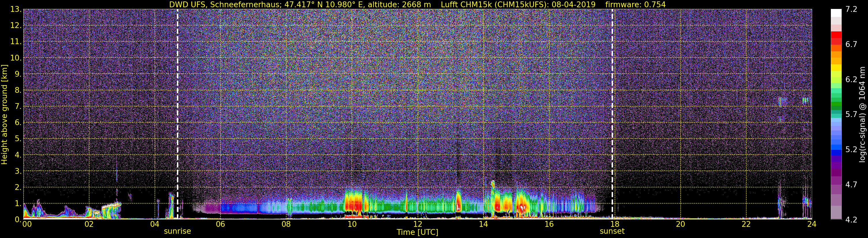This screenshot has width=868, height=238.
Task: Click the y-axis tick label '7.'
Action: pos(18,107)
